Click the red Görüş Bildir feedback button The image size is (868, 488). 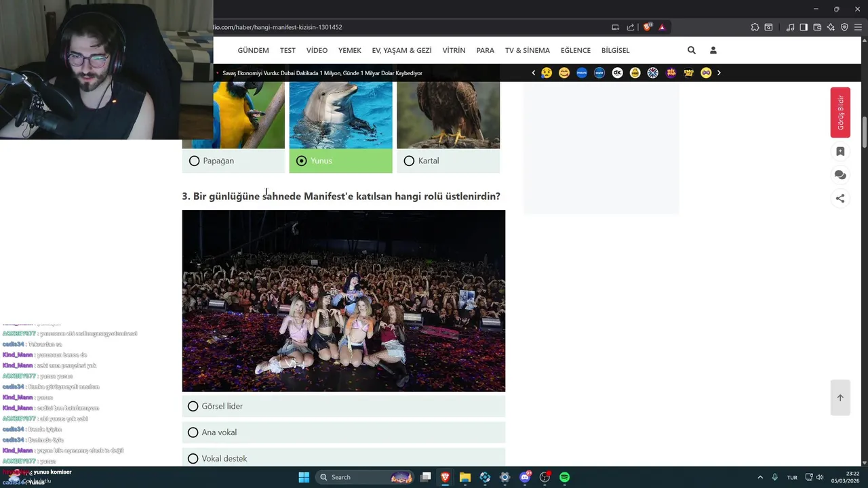(x=840, y=113)
